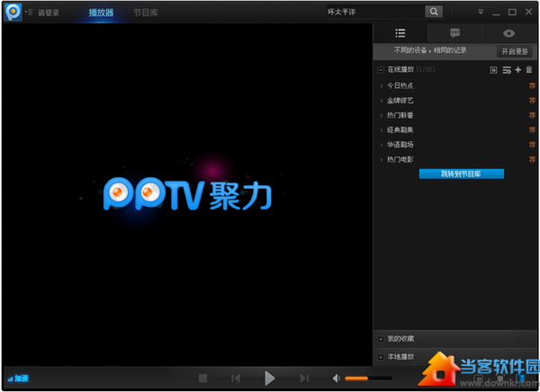Open the playlist tab icon
This screenshot has width=540, height=392.
tap(400, 33)
